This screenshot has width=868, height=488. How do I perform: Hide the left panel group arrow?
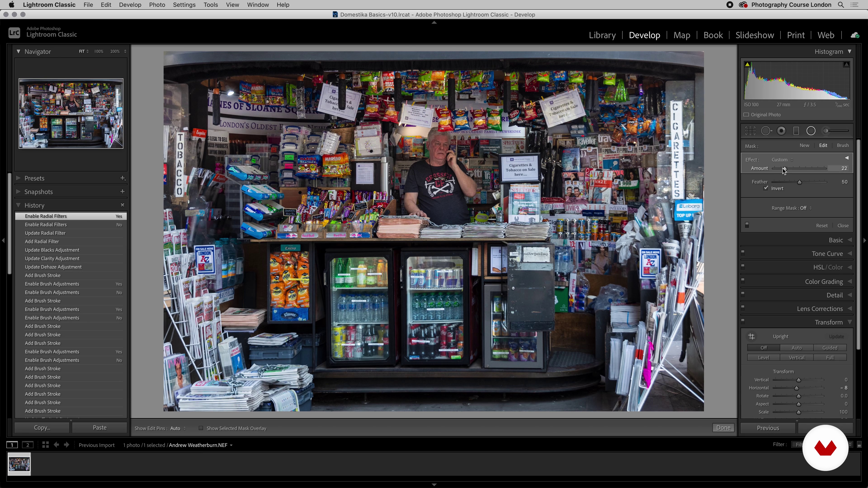tap(3, 240)
